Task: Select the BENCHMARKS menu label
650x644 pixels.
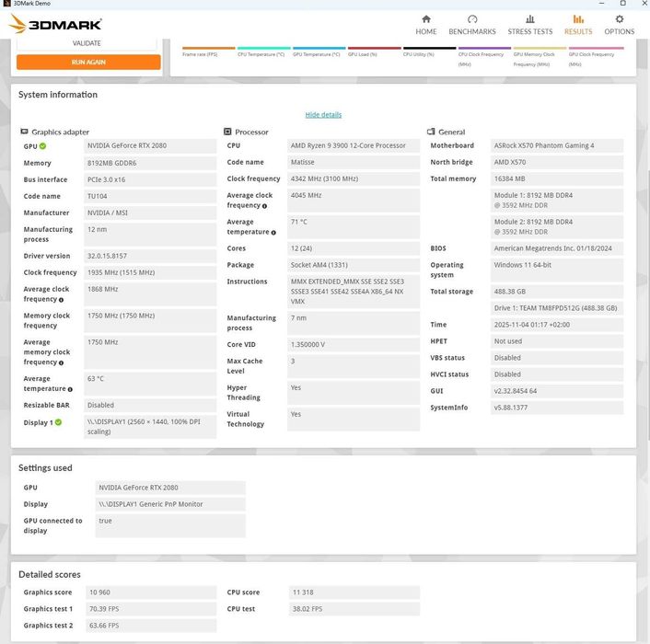Action: (x=472, y=31)
